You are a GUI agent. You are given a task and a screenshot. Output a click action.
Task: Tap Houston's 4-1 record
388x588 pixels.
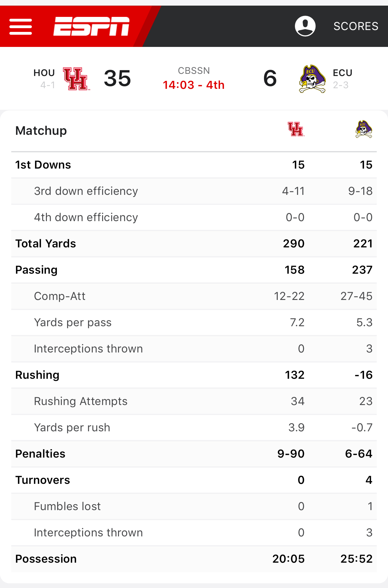point(47,85)
